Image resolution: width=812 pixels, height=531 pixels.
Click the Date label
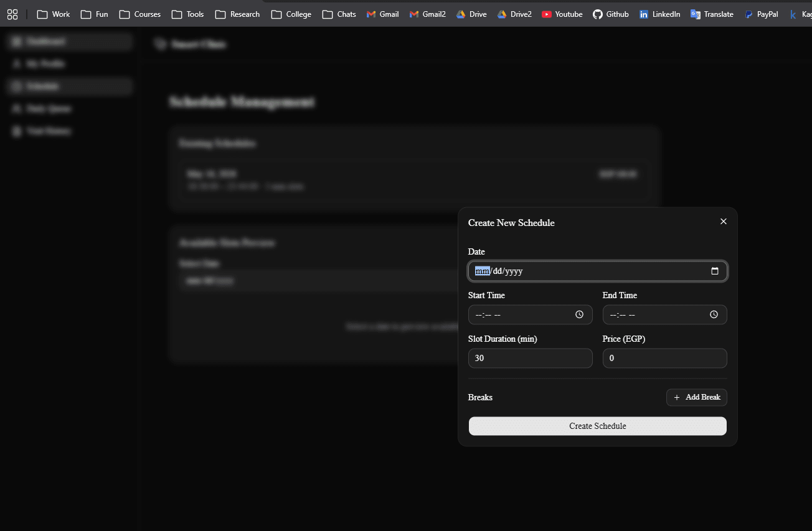(x=476, y=251)
